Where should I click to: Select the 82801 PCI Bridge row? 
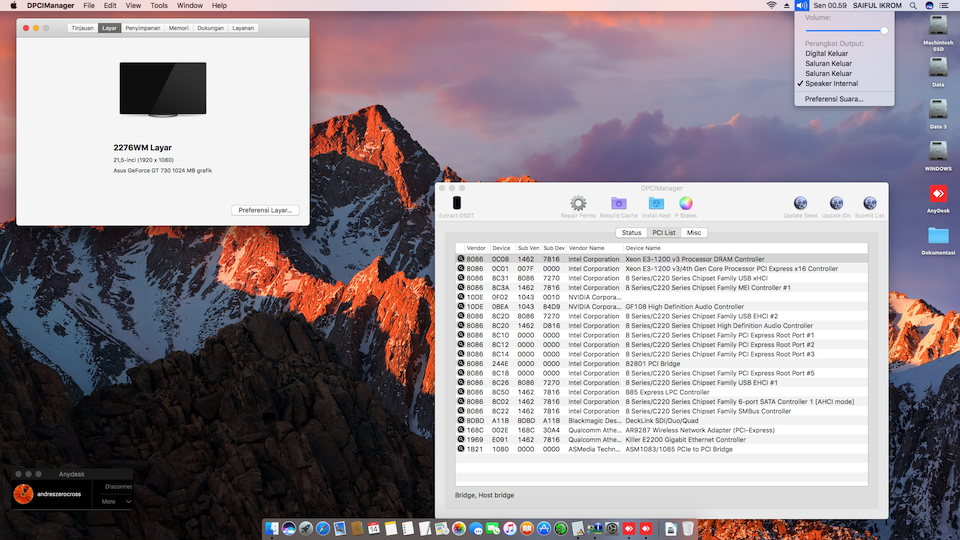(x=661, y=364)
